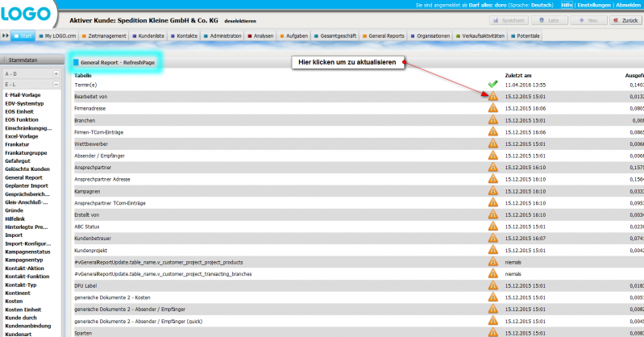Click the warning icon in Bearbeitet von row
The height and width of the screenshot is (337, 644).
492,96
